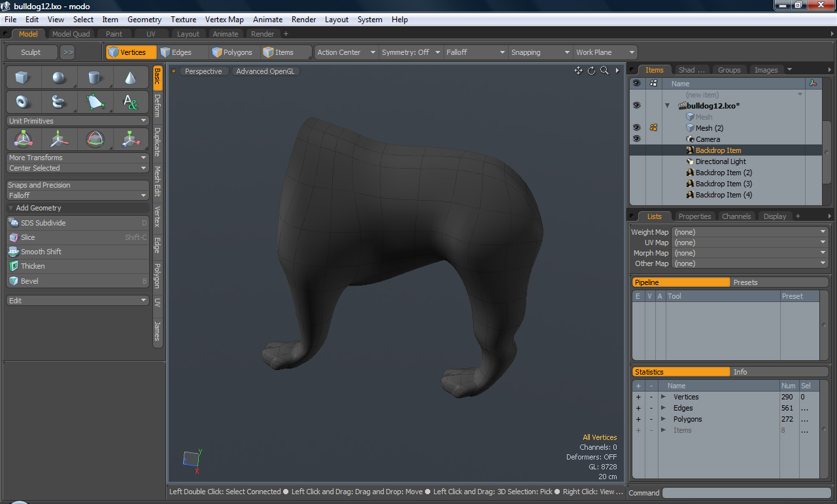Activate the Scale tool icon
Viewport: 837px width, 504px height.
pyautogui.click(x=130, y=139)
